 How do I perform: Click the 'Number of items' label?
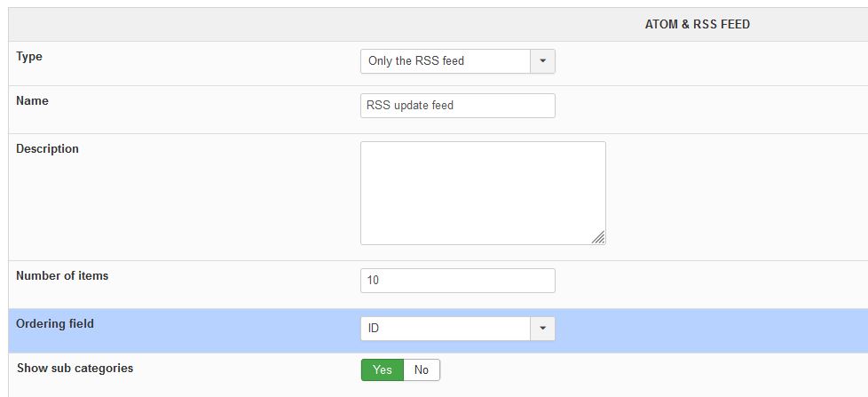(62, 276)
